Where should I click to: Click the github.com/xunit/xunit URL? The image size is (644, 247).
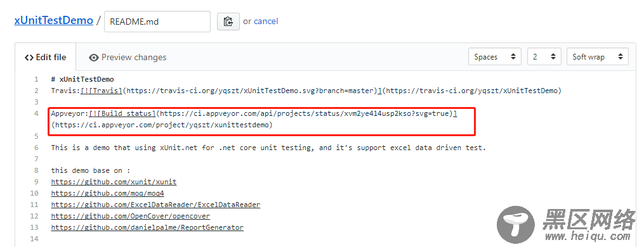tap(114, 182)
